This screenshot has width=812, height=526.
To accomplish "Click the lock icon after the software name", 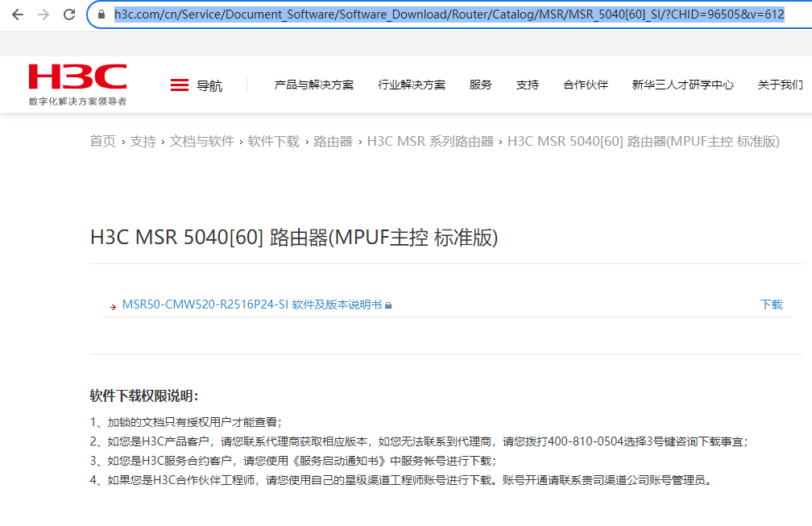I will coord(388,305).
